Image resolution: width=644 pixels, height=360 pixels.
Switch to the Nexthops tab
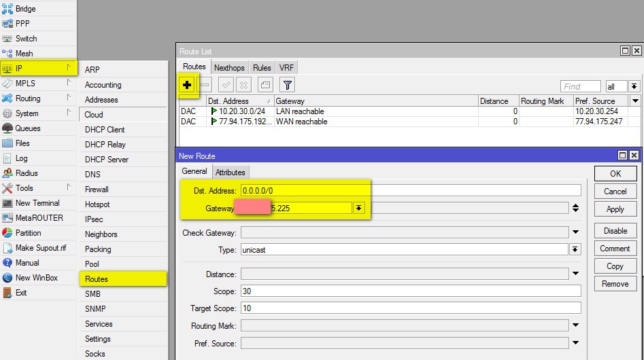[x=229, y=68]
